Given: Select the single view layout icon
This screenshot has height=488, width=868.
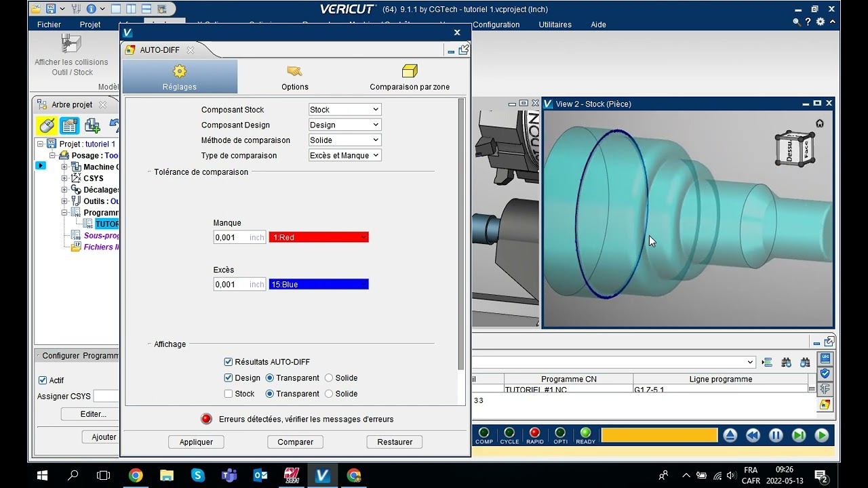Looking at the screenshot, I should click(116, 9).
